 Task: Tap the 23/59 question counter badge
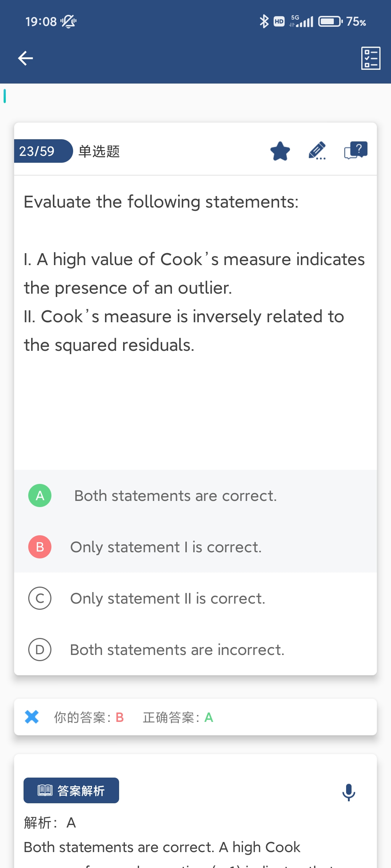coord(41,151)
